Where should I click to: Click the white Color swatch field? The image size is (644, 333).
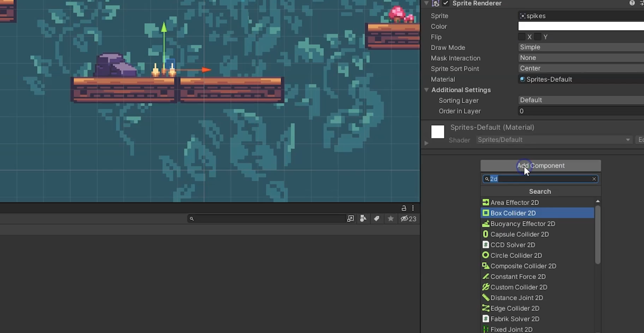coord(581,26)
